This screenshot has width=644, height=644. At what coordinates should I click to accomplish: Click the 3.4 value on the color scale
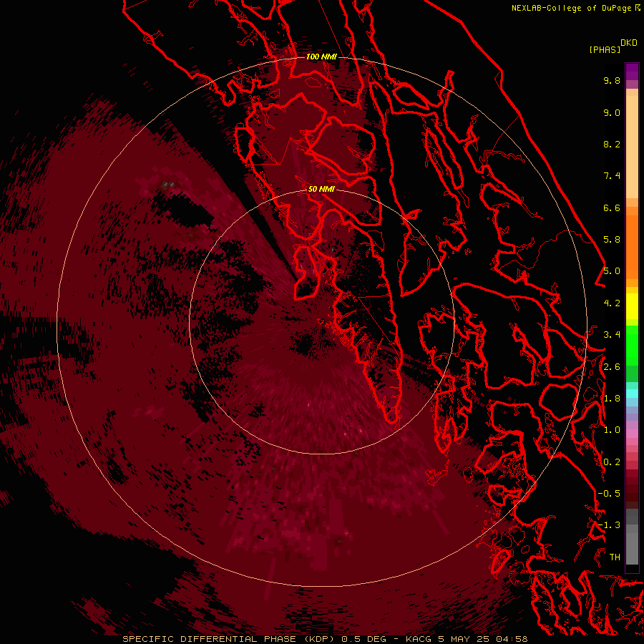point(612,335)
